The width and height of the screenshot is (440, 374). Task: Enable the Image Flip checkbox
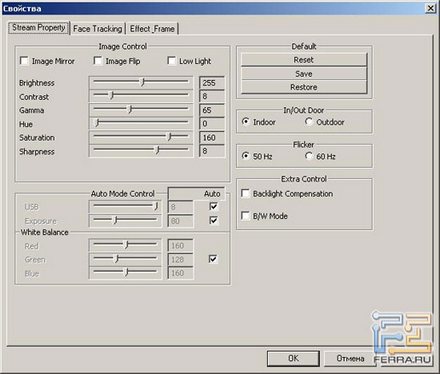pyautogui.click(x=98, y=61)
